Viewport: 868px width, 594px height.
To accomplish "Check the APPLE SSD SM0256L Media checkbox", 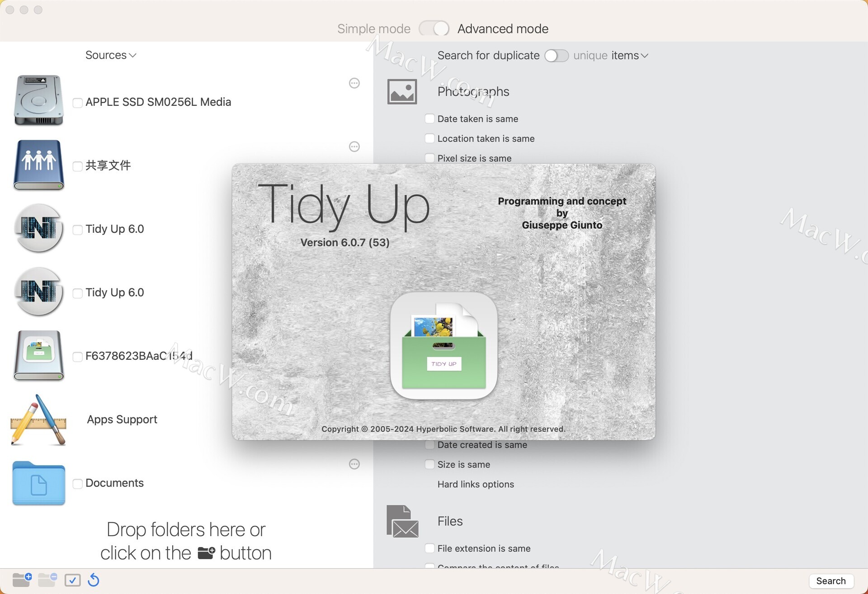I will click(78, 103).
